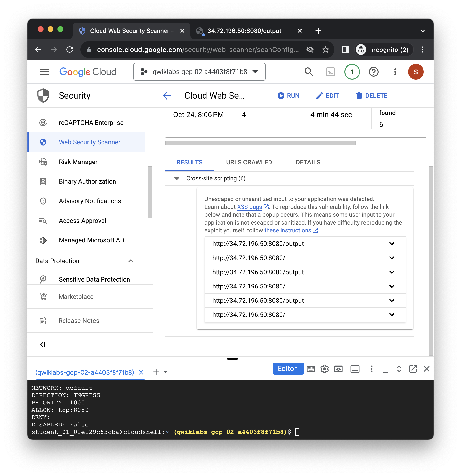Image resolution: width=461 pixels, height=476 pixels.
Task: Select the Cloud Web Security Scanner browser tab
Action: pyautogui.click(x=131, y=31)
